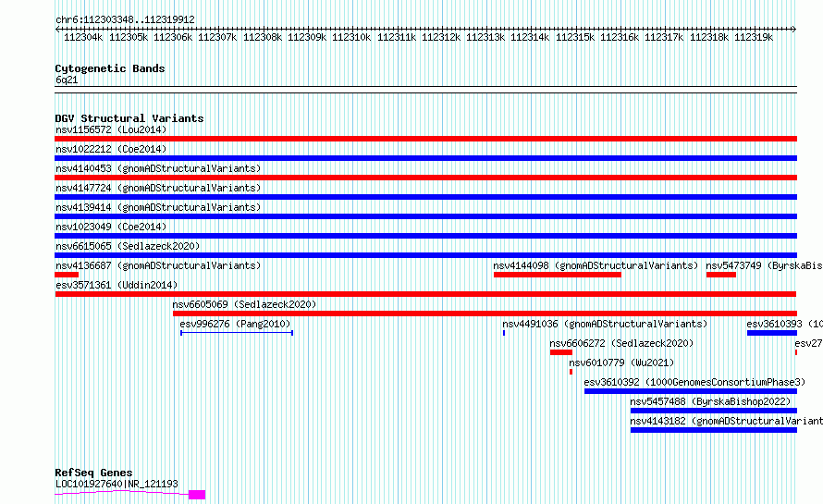Open the nsv4144098 (gnomADStructuralVariants) label
Image resolution: width=823 pixels, height=504 pixels.
[x=596, y=265]
